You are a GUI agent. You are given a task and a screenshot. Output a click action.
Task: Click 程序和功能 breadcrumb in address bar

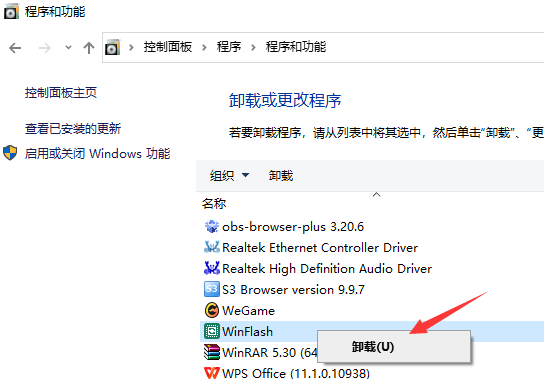point(296,47)
